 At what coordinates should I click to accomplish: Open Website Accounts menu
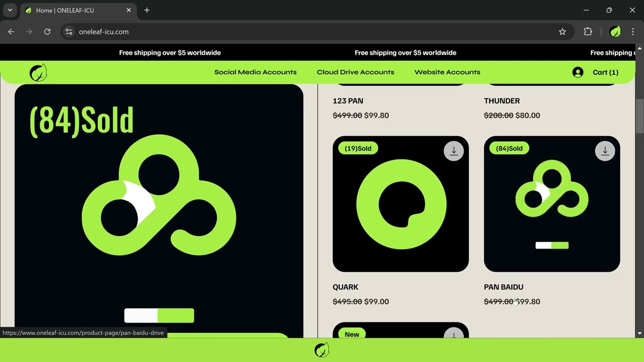pyautogui.click(x=447, y=72)
